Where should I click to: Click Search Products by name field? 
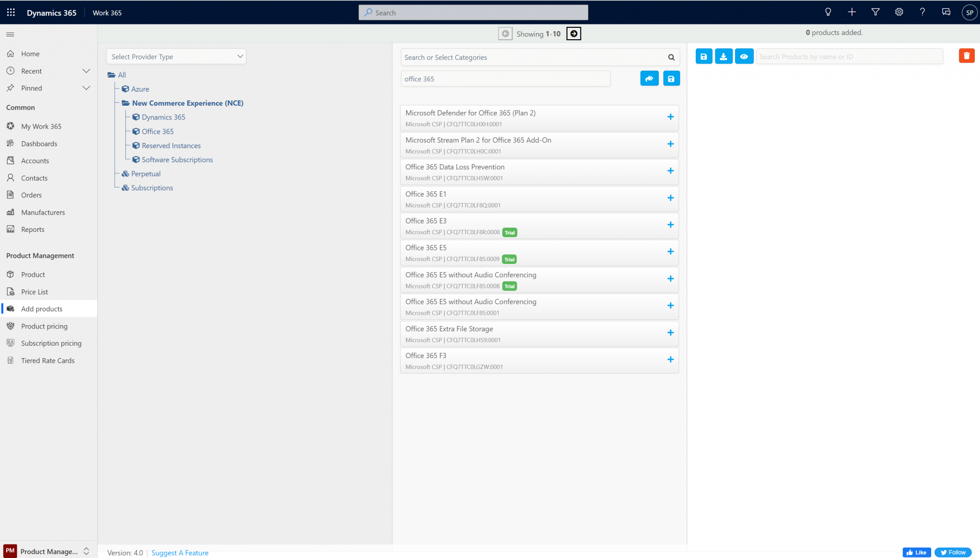click(x=849, y=56)
